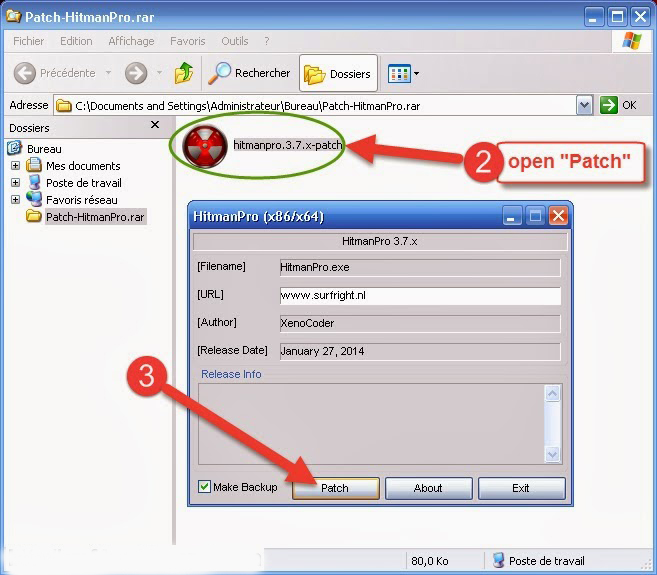Expand Poste de travail tree node
Screen dimensions: 657x575
pos(16,183)
